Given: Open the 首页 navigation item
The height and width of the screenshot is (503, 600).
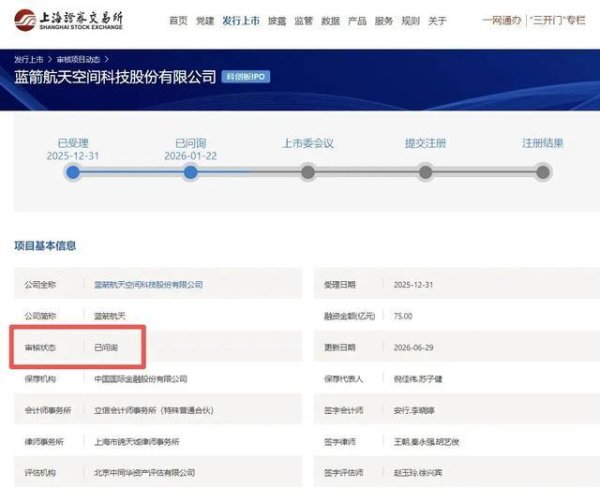Looking at the screenshot, I should pyautogui.click(x=178, y=21).
